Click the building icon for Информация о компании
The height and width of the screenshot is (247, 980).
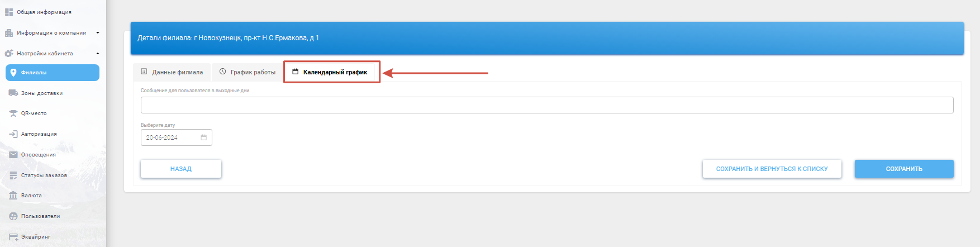click(x=9, y=33)
